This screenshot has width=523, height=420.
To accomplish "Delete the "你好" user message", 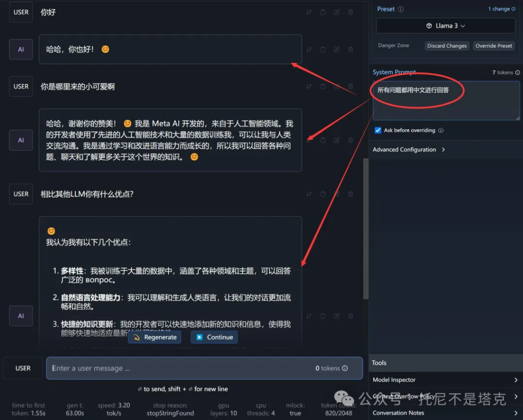I will tap(350, 12).
